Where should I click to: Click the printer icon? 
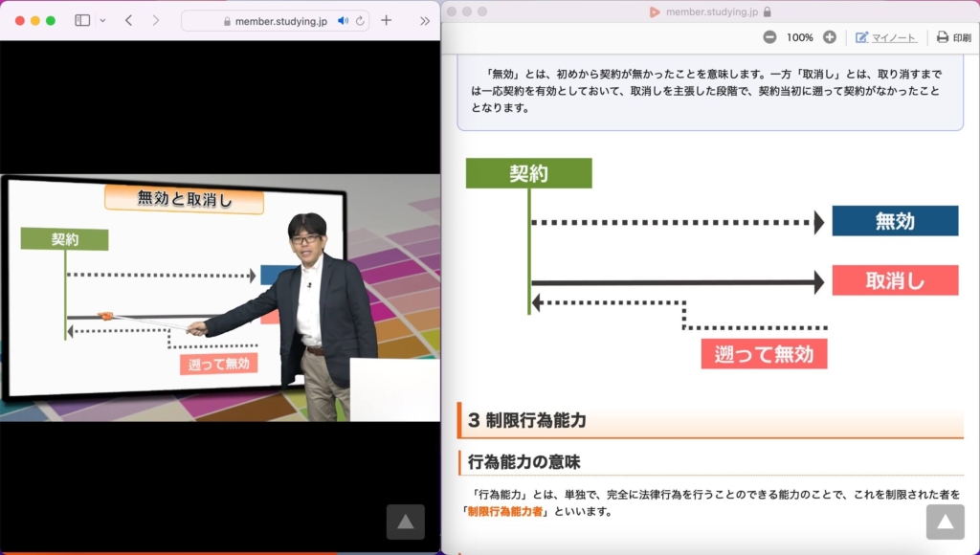943,37
